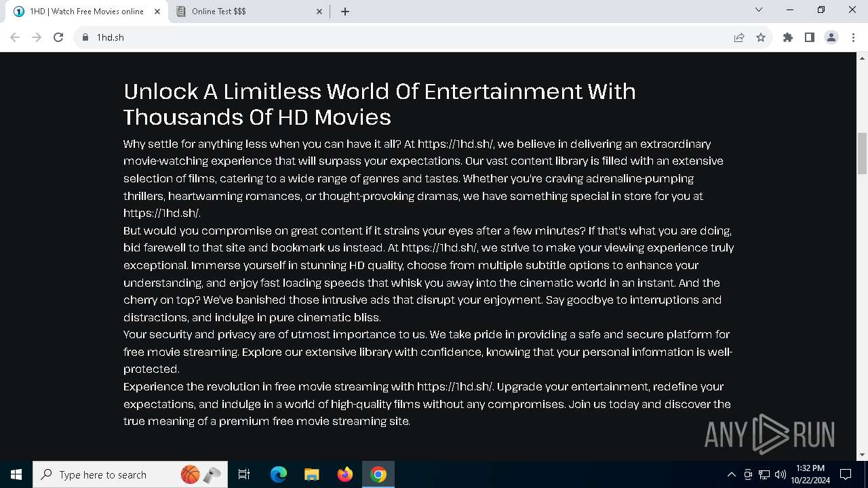868x488 pixels.
Task: Open Chrome profile avatar
Action: tap(831, 37)
